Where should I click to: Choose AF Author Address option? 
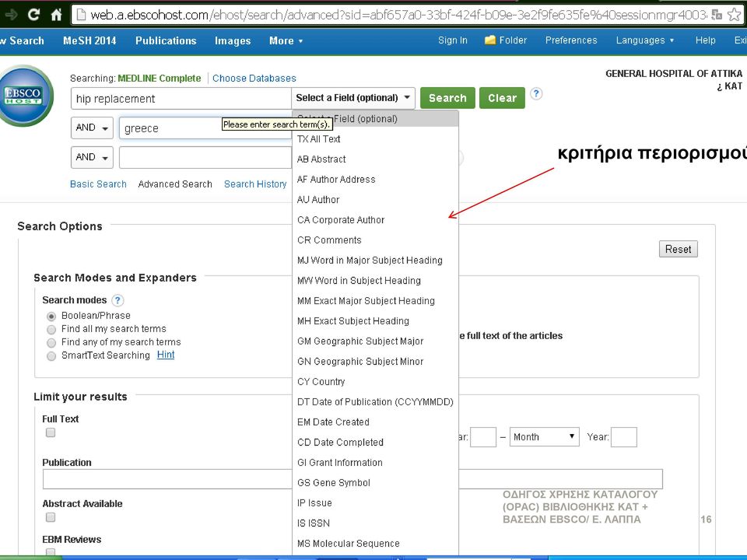click(x=375, y=180)
